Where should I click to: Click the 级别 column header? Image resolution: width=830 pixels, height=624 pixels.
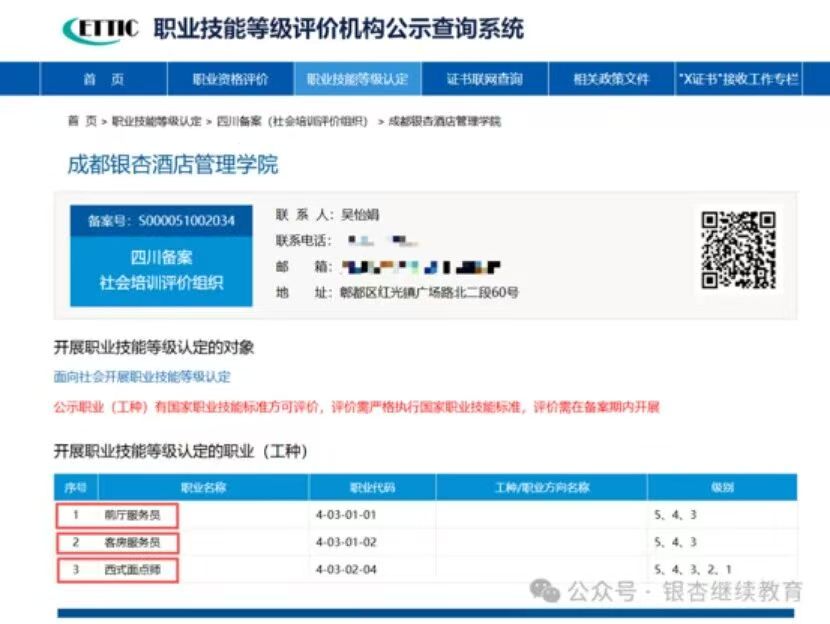pos(722,487)
